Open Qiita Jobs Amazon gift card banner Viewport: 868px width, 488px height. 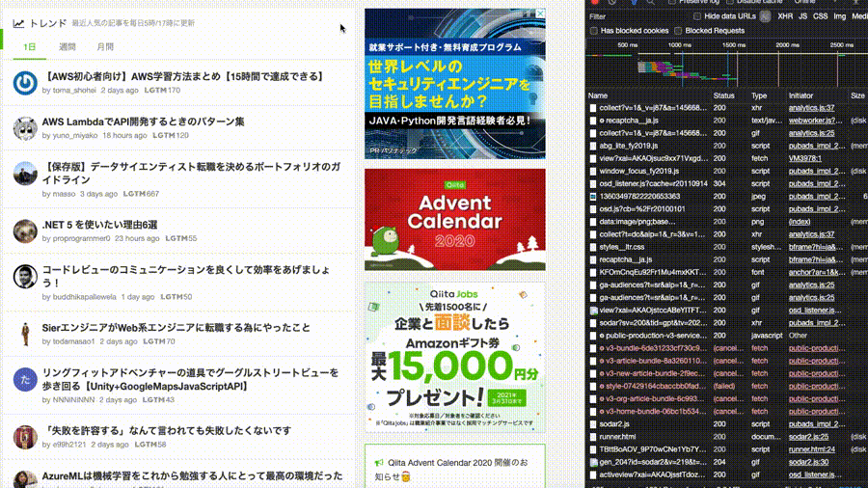click(455, 358)
